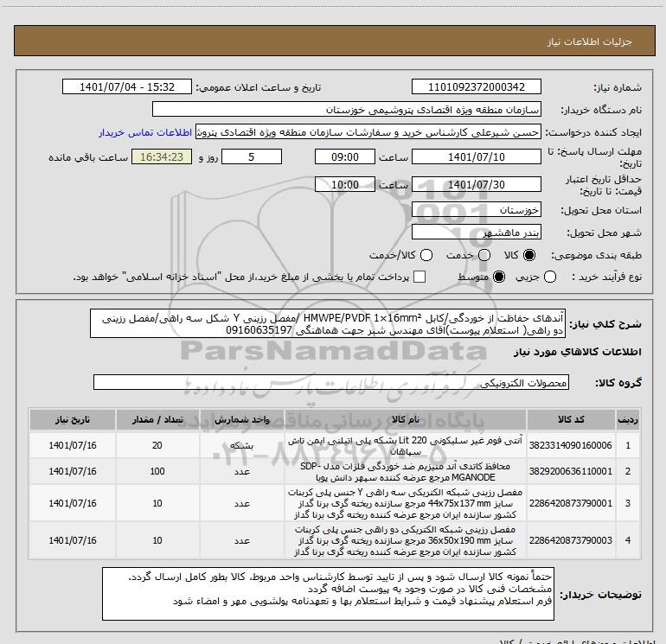Click need date 1401/07/16 in row 1
Image resolution: width=666 pixels, height=644 pixels.
[x=72, y=445]
